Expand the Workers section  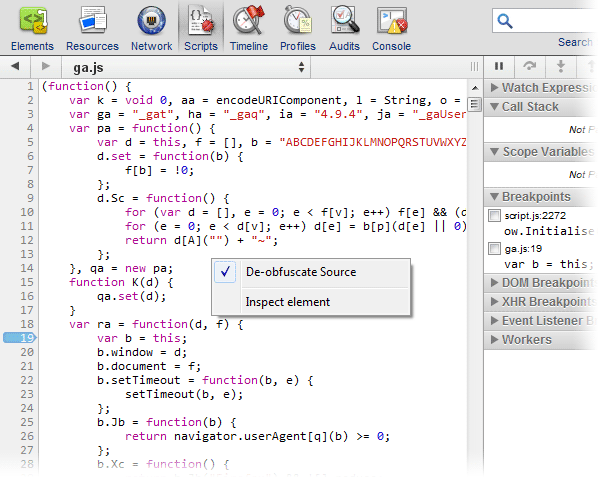pyautogui.click(x=526, y=339)
